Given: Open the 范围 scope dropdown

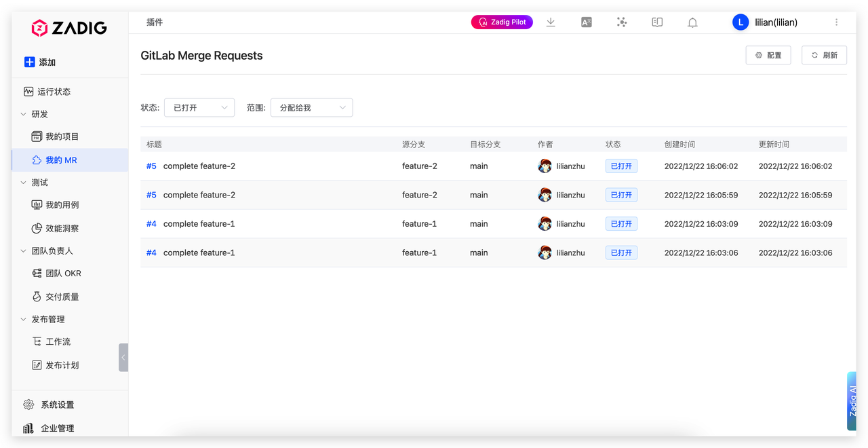Looking at the screenshot, I should click(311, 107).
